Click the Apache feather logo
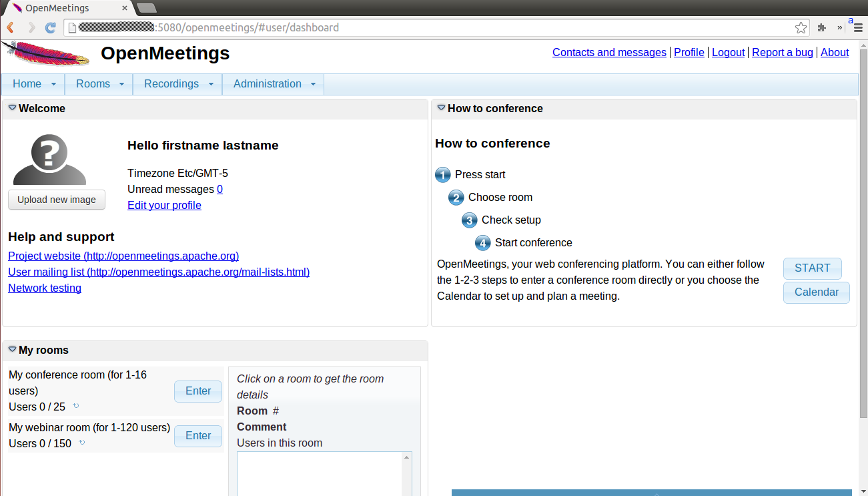Viewport: 868px width, 496px height. 45,53
